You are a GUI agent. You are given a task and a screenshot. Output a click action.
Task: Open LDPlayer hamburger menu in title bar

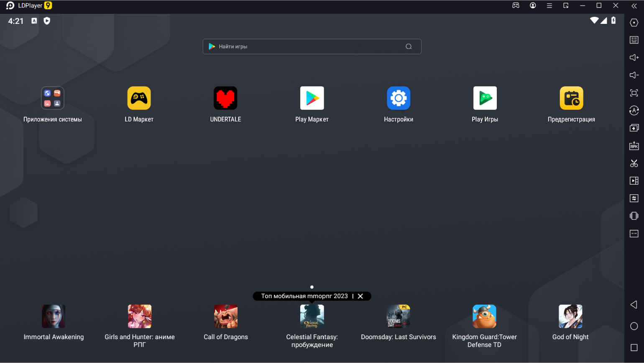point(549,6)
